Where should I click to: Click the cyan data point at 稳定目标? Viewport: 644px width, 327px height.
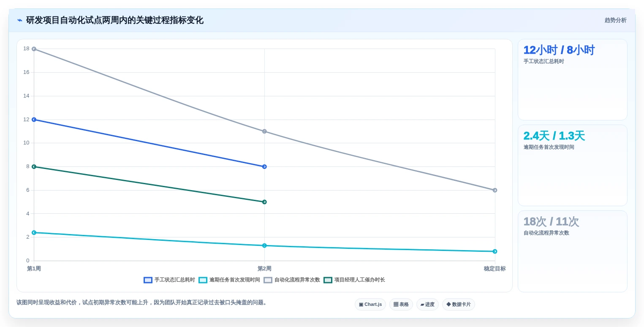pyautogui.click(x=495, y=251)
